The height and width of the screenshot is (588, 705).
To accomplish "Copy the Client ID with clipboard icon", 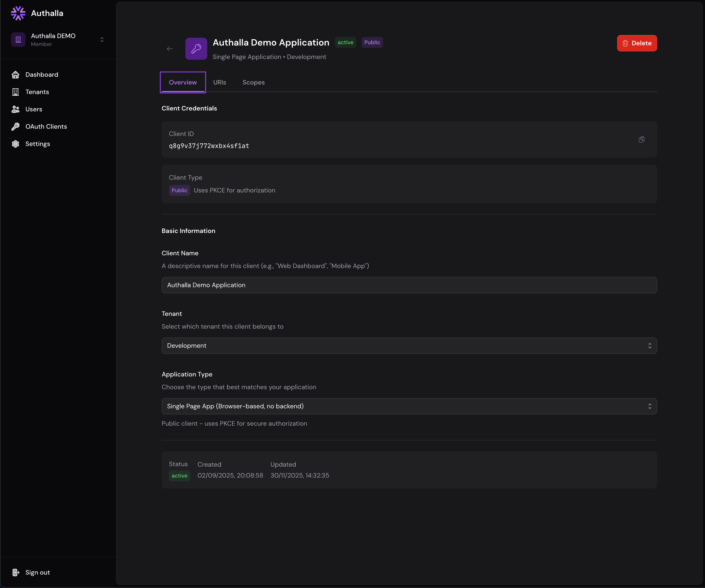I will pos(641,139).
